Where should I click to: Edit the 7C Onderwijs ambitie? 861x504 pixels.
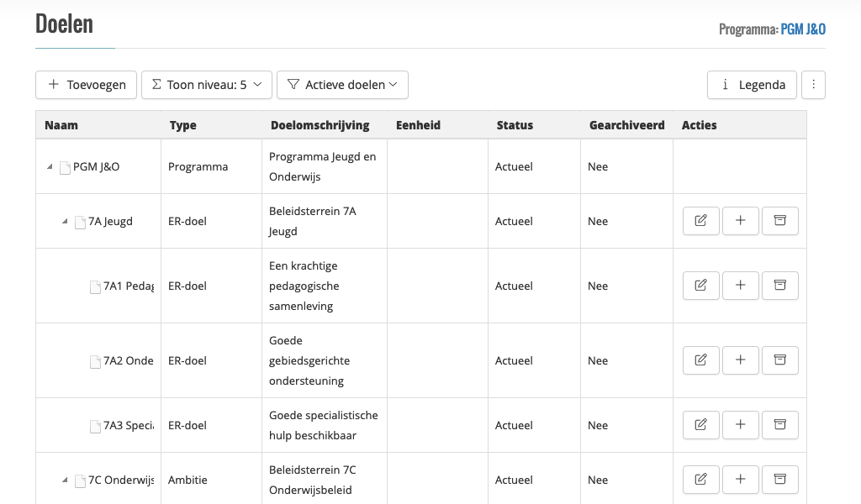click(700, 479)
